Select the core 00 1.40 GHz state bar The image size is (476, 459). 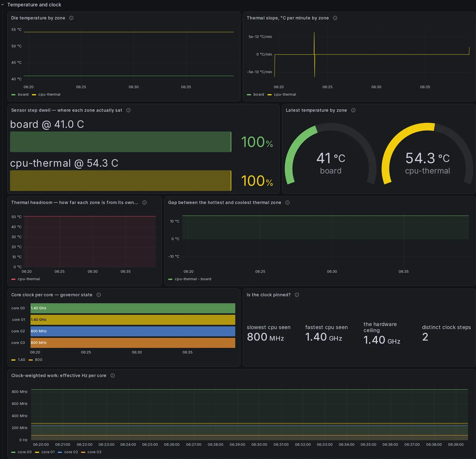click(x=133, y=308)
